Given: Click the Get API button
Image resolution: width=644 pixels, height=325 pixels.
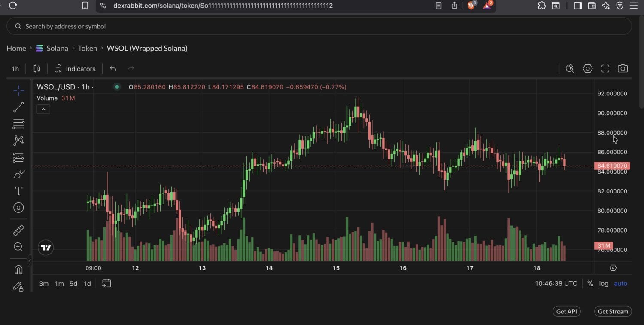Looking at the screenshot, I should click(567, 311).
